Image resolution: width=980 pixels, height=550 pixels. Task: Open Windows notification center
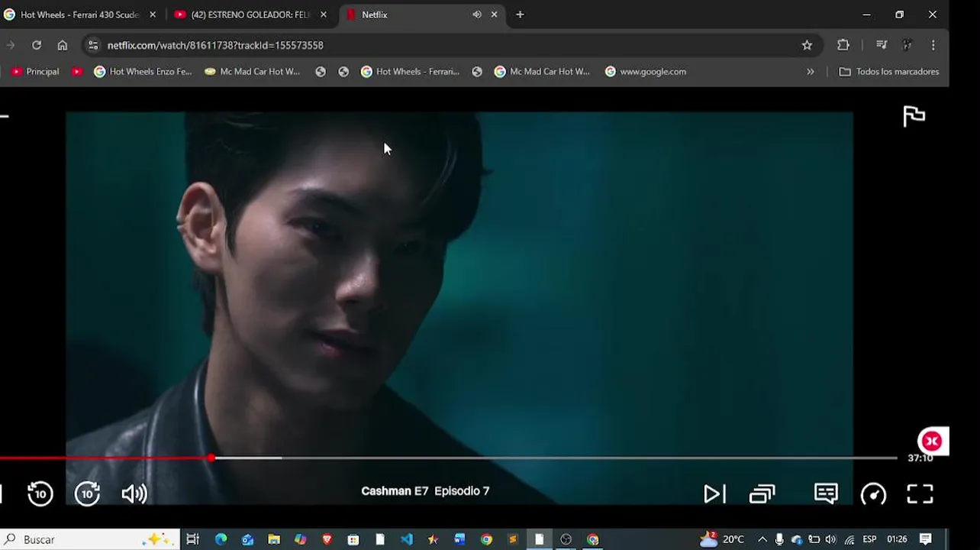tap(925, 539)
